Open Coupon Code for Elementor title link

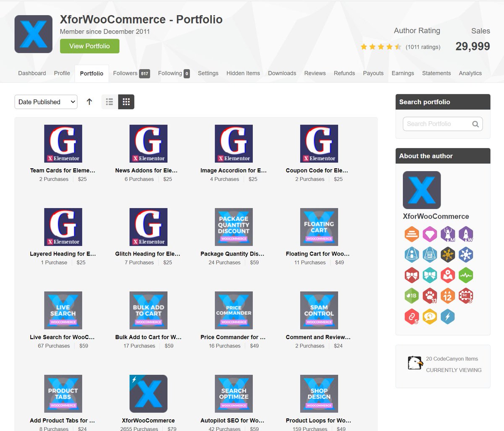[x=317, y=170]
